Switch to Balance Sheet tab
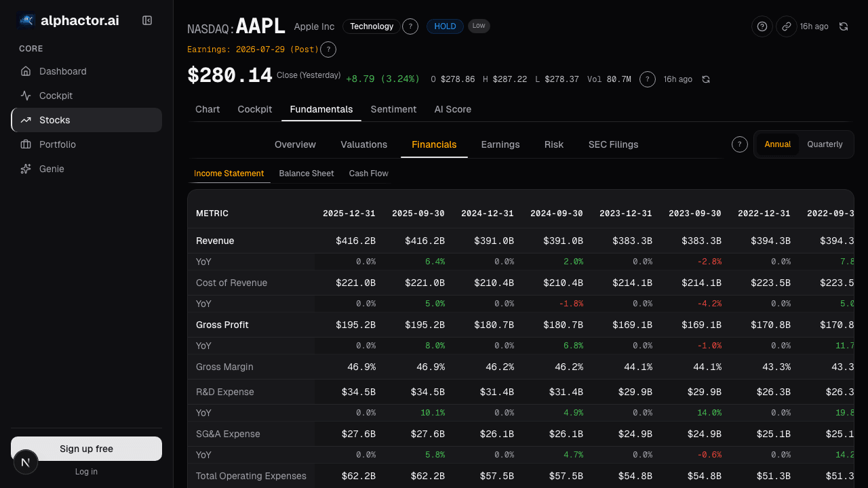Image resolution: width=868 pixels, height=488 pixels. 307,174
